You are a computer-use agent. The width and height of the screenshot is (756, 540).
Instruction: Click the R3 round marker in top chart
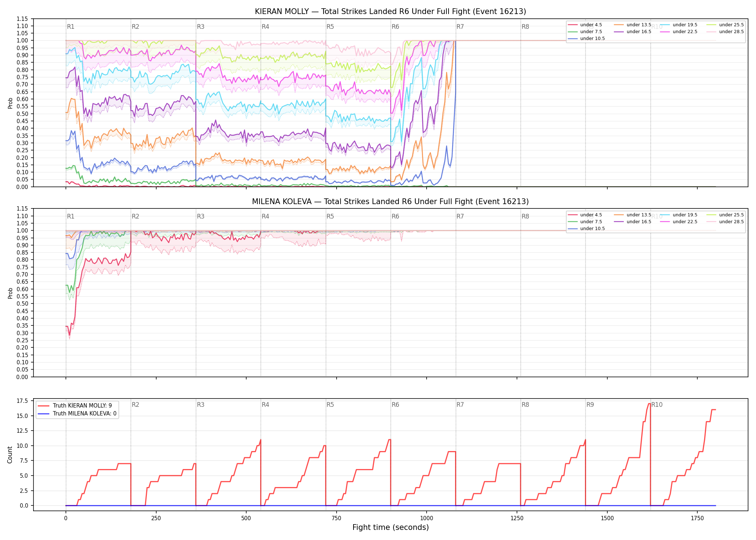[x=201, y=27]
